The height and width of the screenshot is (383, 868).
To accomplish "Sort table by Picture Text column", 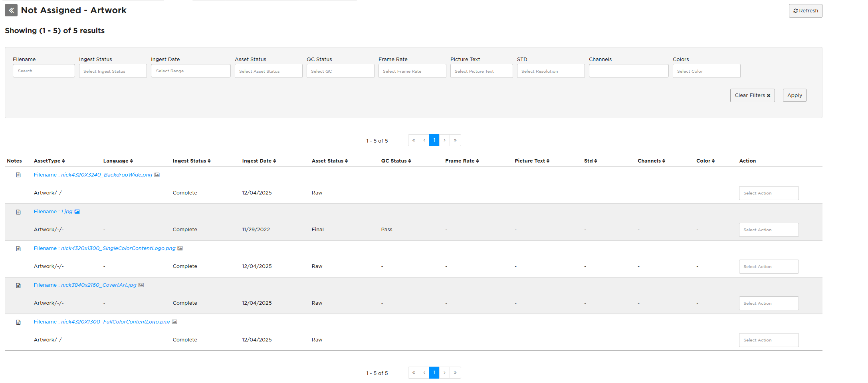I will pos(532,161).
